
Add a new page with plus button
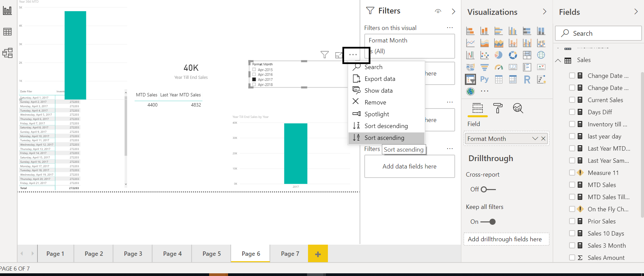318,254
